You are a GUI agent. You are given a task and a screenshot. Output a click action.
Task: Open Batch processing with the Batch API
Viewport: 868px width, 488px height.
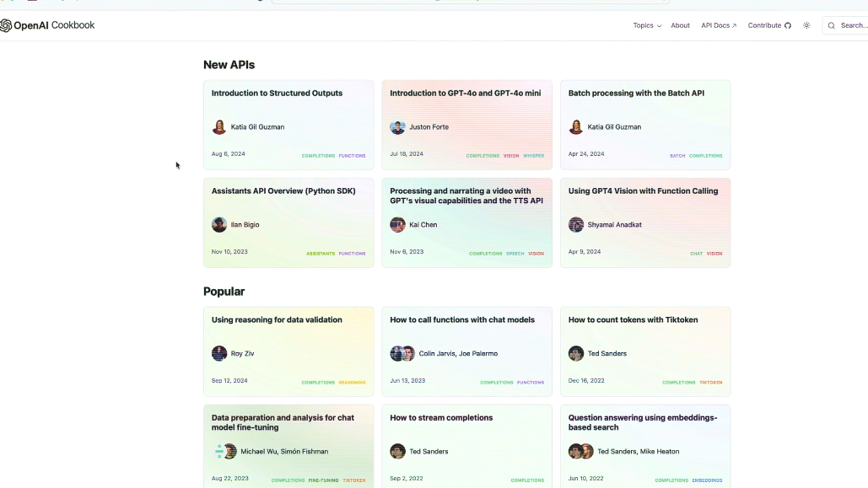pos(645,125)
